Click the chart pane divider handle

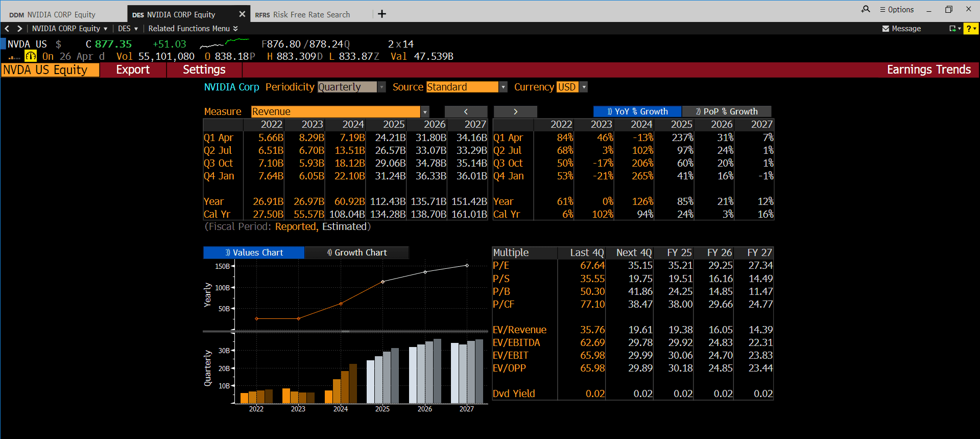tap(345, 332)
